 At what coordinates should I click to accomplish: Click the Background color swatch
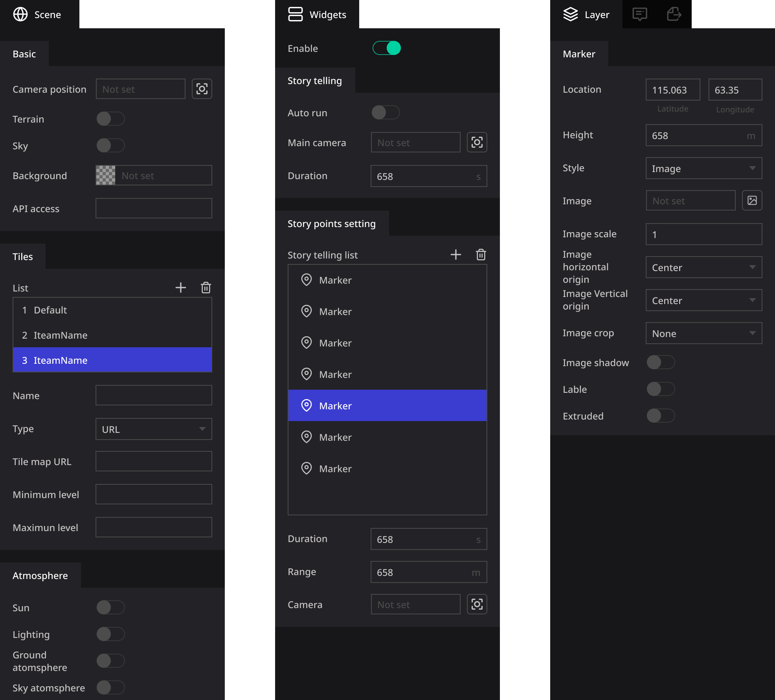pos(106,175)
